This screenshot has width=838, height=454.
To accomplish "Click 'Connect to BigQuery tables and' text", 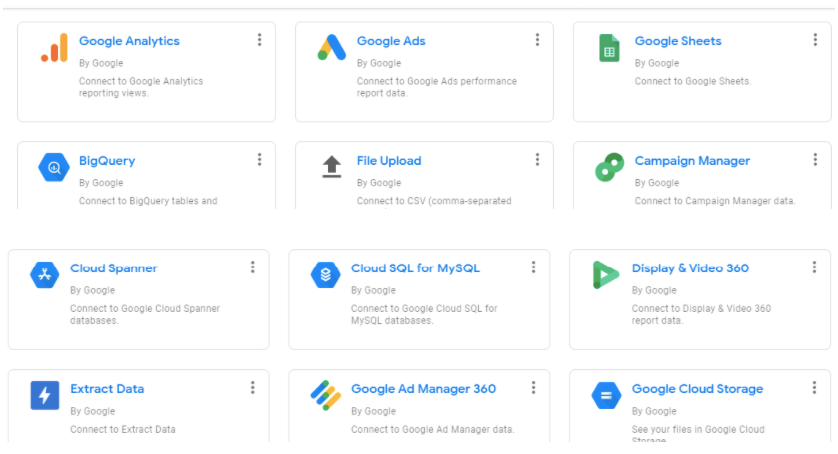I will [148, 201].
